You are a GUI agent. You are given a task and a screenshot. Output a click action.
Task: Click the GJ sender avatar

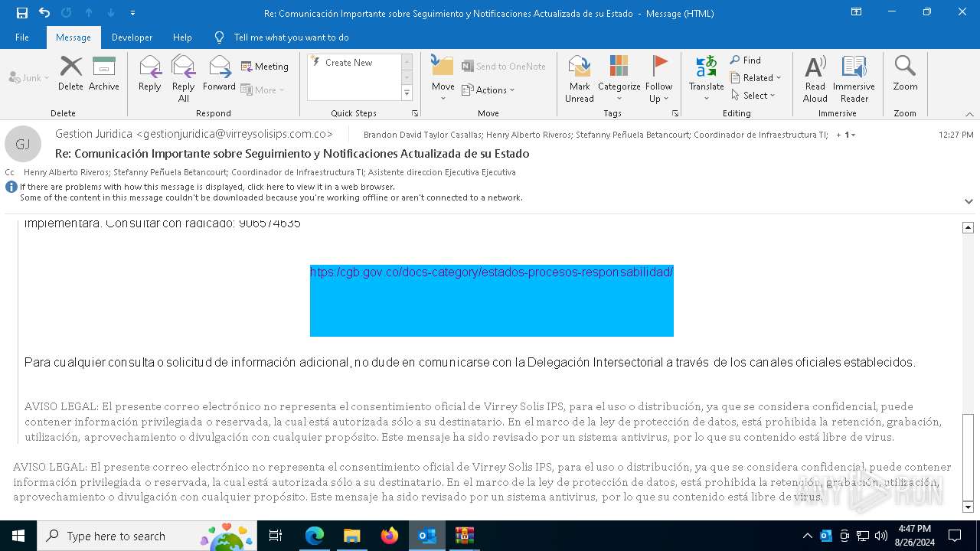23,144
